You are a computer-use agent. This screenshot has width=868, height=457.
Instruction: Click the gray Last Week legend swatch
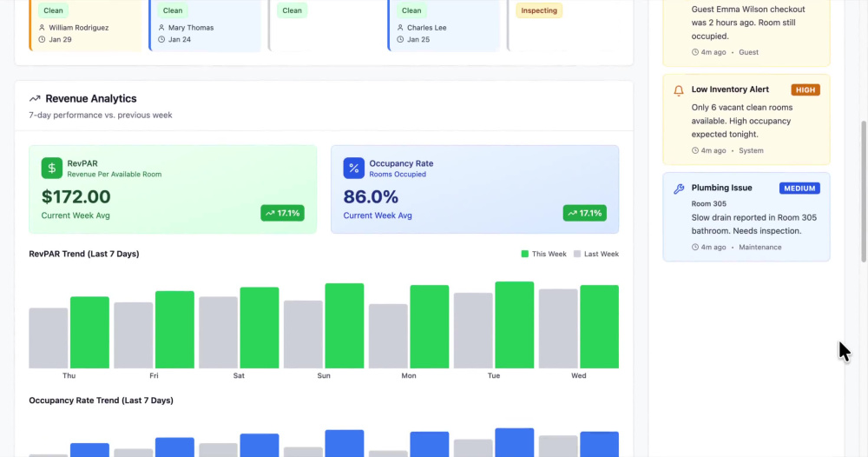tap(577, 254)
